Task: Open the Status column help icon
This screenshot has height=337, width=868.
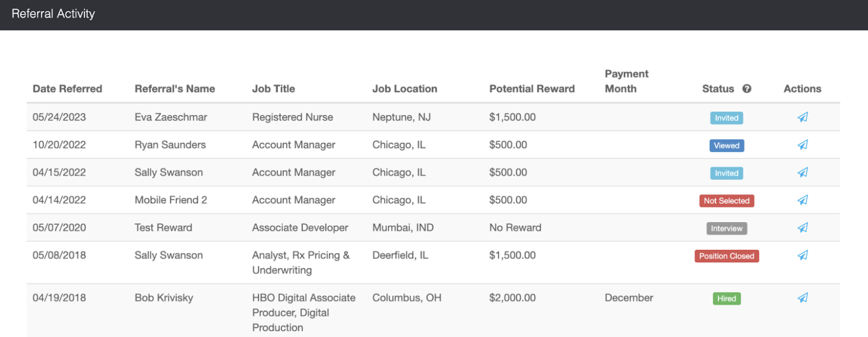Action: click(748, 88)
